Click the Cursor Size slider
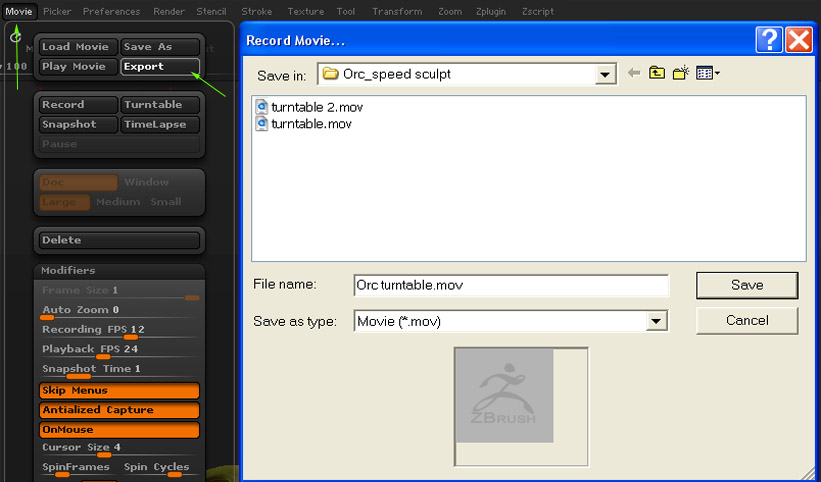The image size is (821, 482). (119, 449)
